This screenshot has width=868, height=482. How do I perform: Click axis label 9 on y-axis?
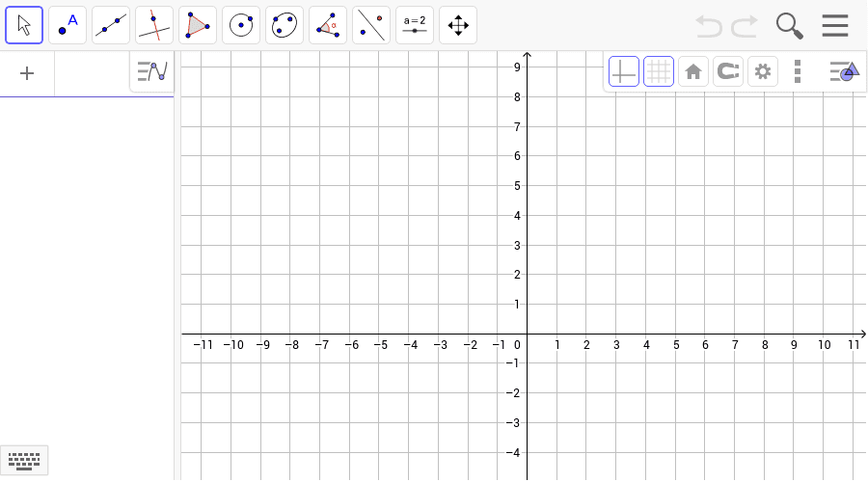click(517, 67)
